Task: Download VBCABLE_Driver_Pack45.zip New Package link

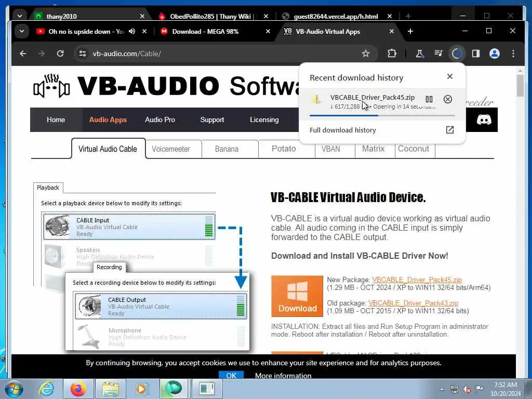Action: click(417, 280)
